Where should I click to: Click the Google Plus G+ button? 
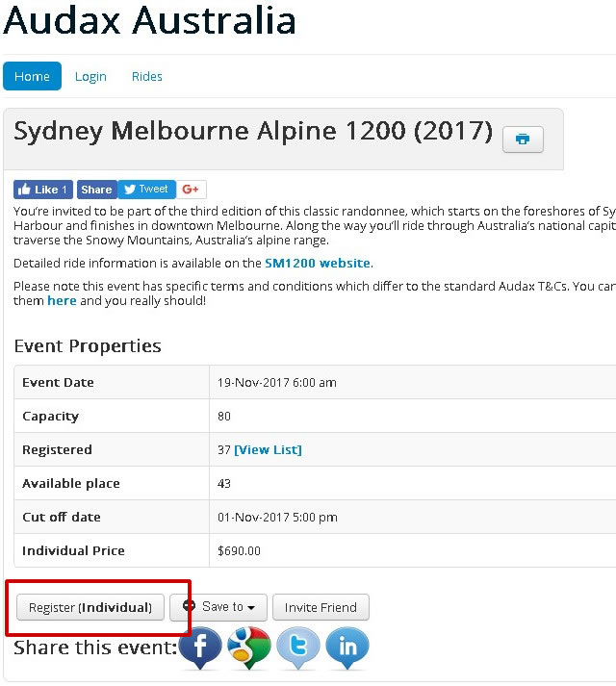point(191,190)
